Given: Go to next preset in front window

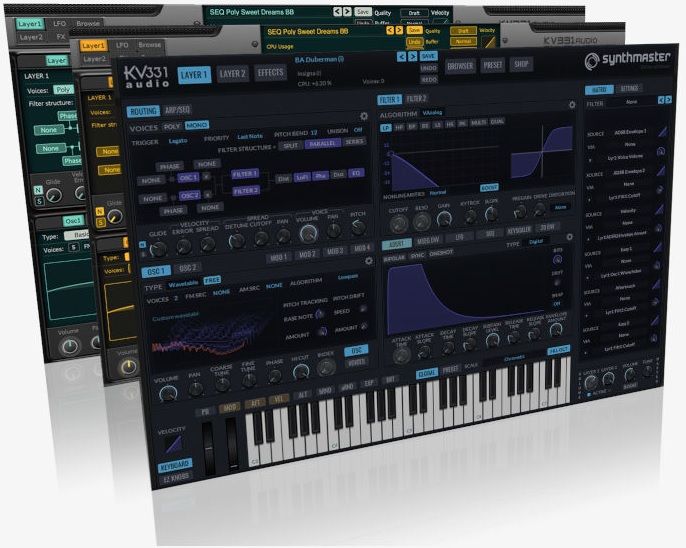Looking at the screenshot, I should [x=413, y=57].
